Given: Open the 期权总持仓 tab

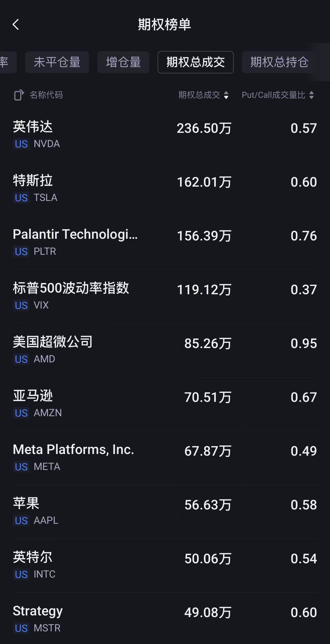Looking at the screenshot, I should [279, 62].
